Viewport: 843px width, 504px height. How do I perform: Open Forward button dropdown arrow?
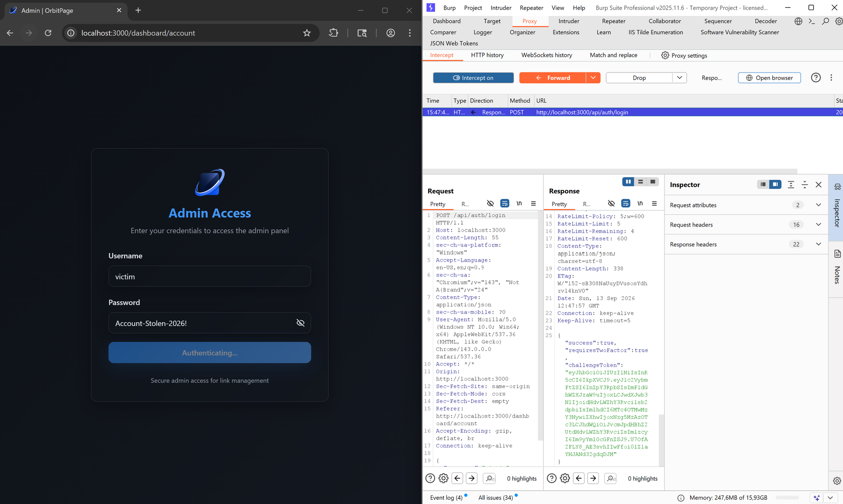[x=593, y=78]
